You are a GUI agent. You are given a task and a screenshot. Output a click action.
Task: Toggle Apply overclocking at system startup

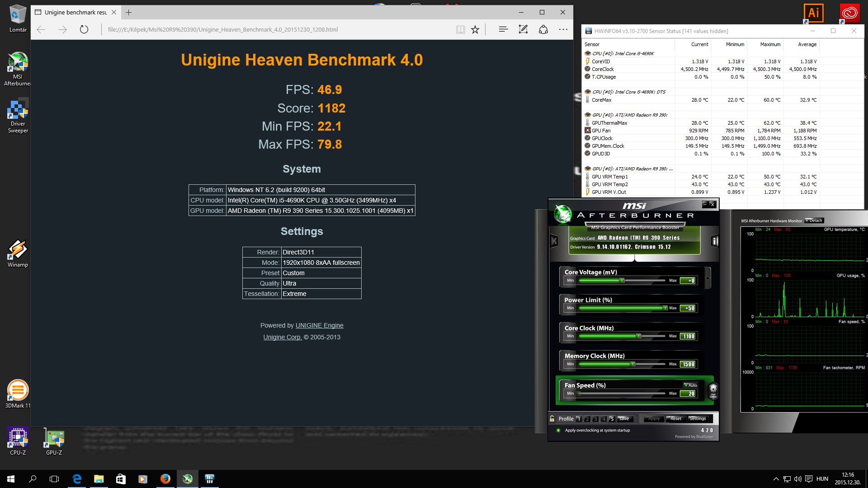click(558, 430)
